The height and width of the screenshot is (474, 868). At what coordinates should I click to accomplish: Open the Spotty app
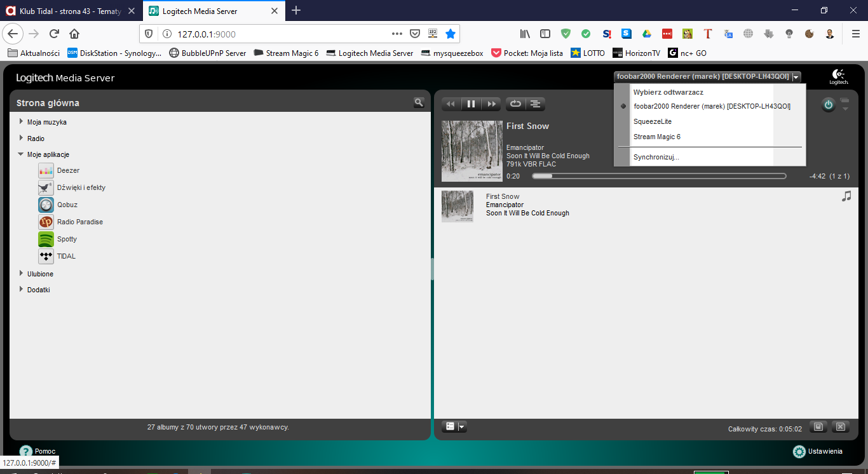click(58, 239)
